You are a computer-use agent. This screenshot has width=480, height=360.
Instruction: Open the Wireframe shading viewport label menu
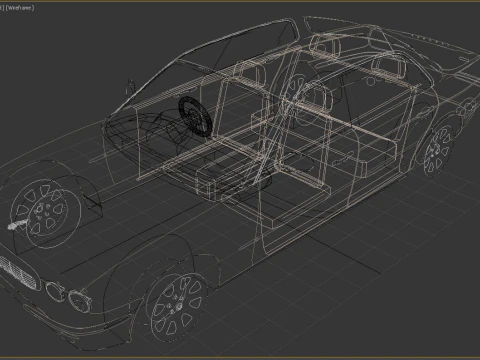pos(20,8)
